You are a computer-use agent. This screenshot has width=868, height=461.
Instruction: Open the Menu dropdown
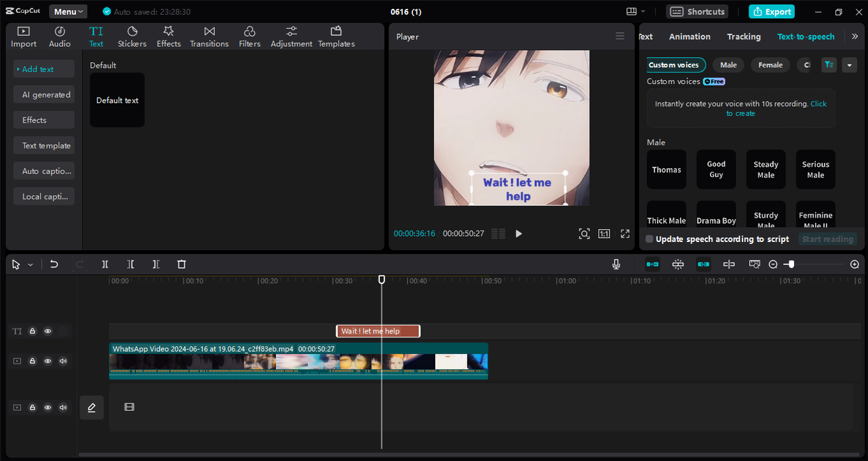tap(68, 12)
